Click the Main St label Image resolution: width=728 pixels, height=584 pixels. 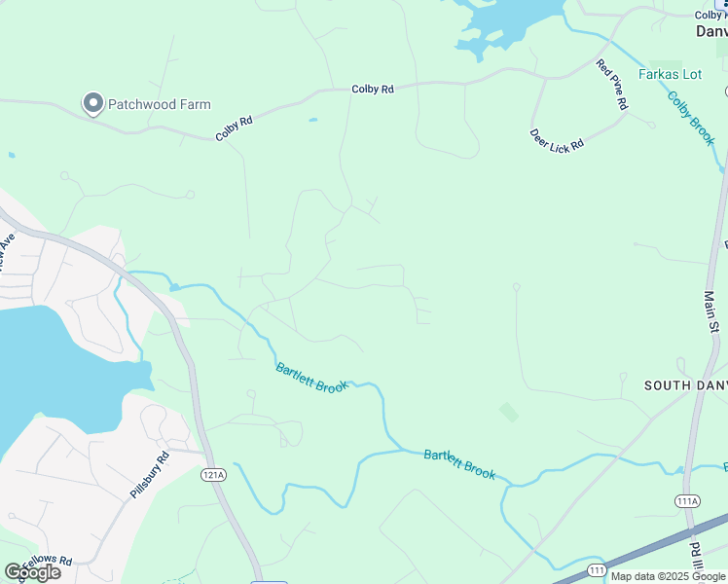pos(711,311)
